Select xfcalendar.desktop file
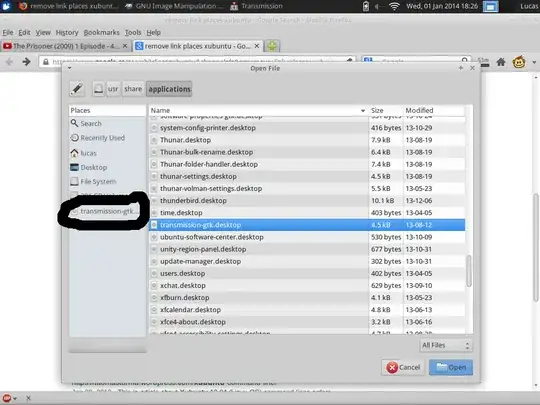Screen dimensions: 540x405 [x=307, y=310]
